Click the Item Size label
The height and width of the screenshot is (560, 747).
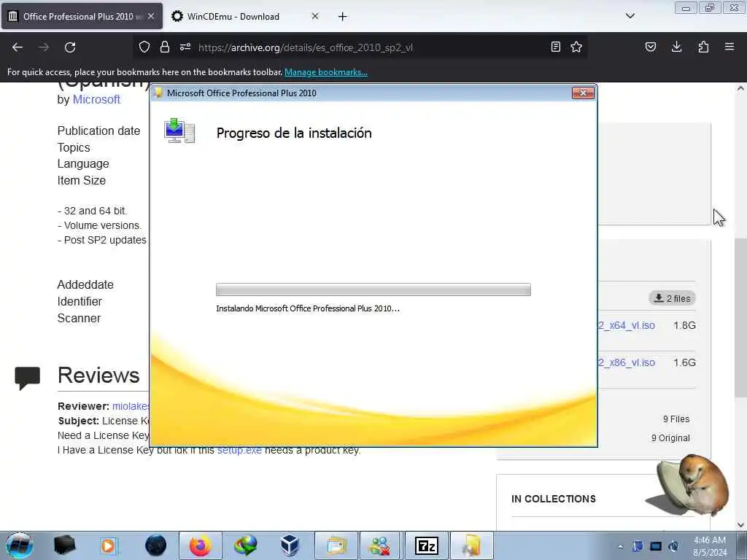coord(82,181)
